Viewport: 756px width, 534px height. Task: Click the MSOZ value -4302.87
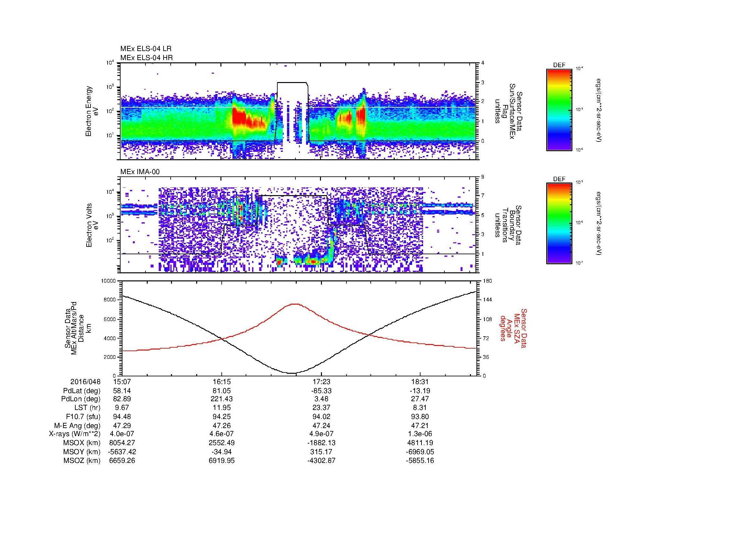pos(321,461)
